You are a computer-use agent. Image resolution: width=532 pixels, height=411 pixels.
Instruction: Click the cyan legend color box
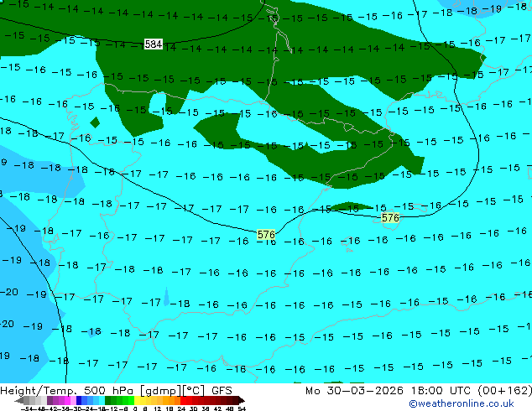tap(102, 400)
